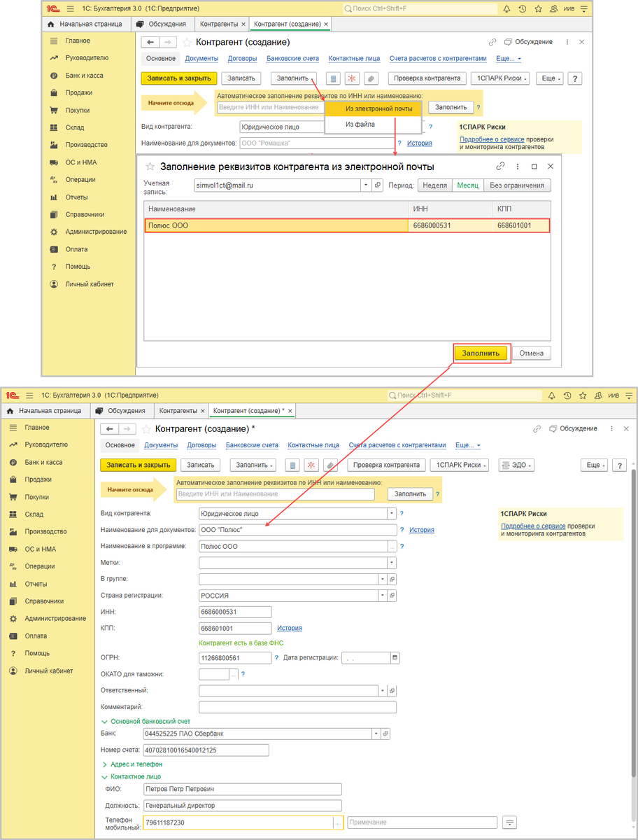Set period to Неделя

pyautogui.click(x=434, y=185)
